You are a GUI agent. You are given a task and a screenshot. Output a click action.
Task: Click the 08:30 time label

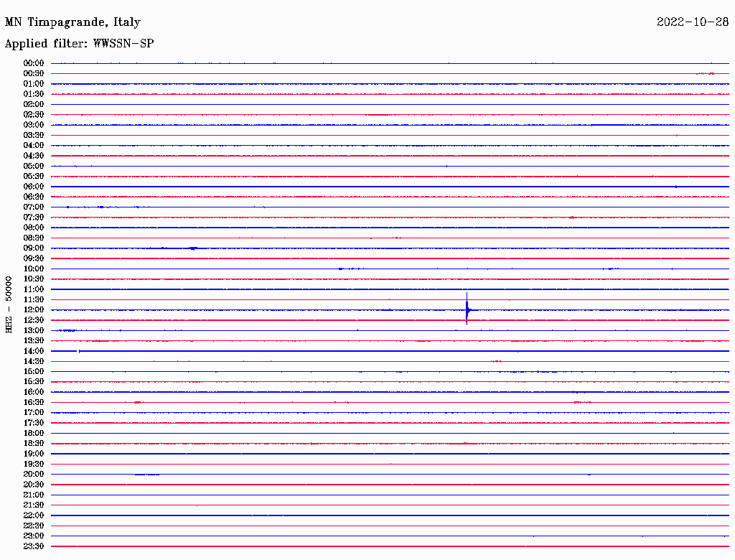pos(34,238)
